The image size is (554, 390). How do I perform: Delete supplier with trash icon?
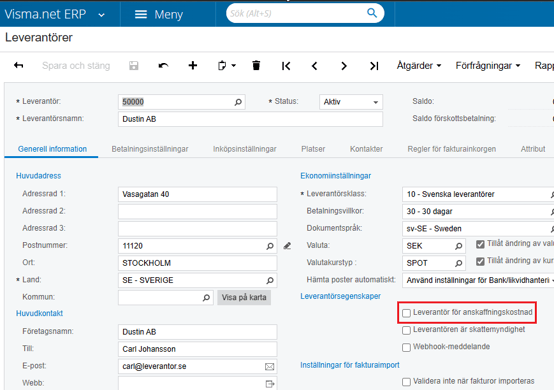point(256,65)
